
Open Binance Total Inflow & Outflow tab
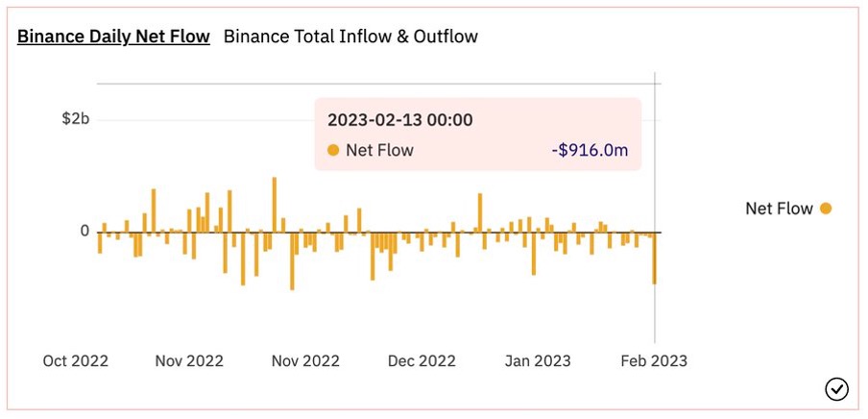coord(350,37)
